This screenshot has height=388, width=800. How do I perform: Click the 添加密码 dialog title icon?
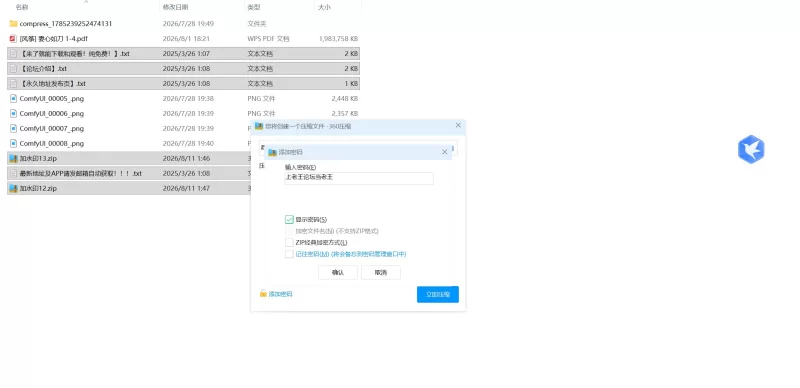273,152
